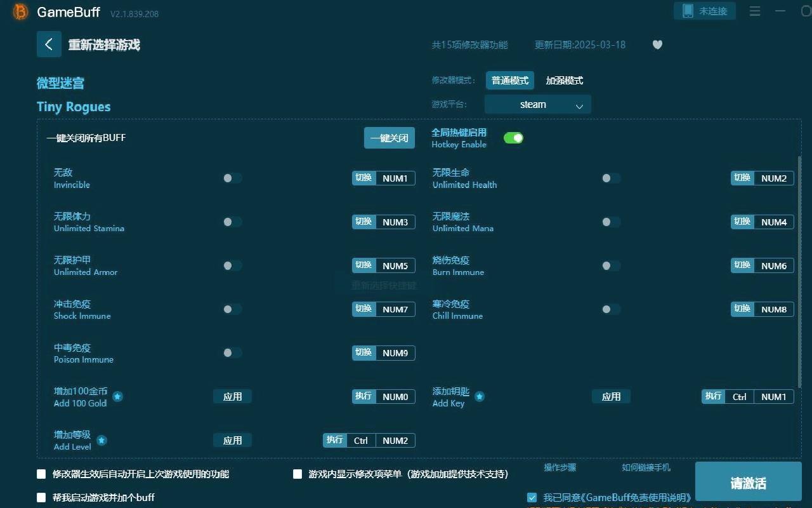Click 切换 button for NUM3 hotkey
Viewport: 812px width, 508px height.
coord(363,222)
